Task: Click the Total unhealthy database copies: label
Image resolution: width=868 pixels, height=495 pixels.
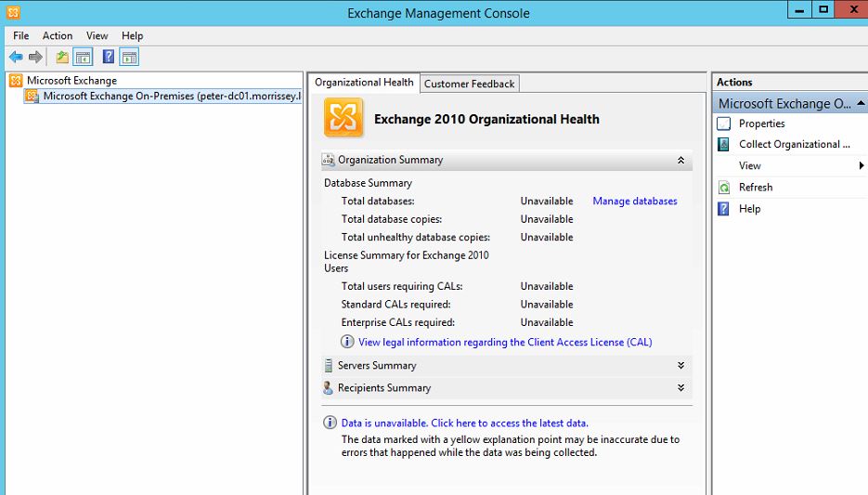Action: tap(416, 237)
